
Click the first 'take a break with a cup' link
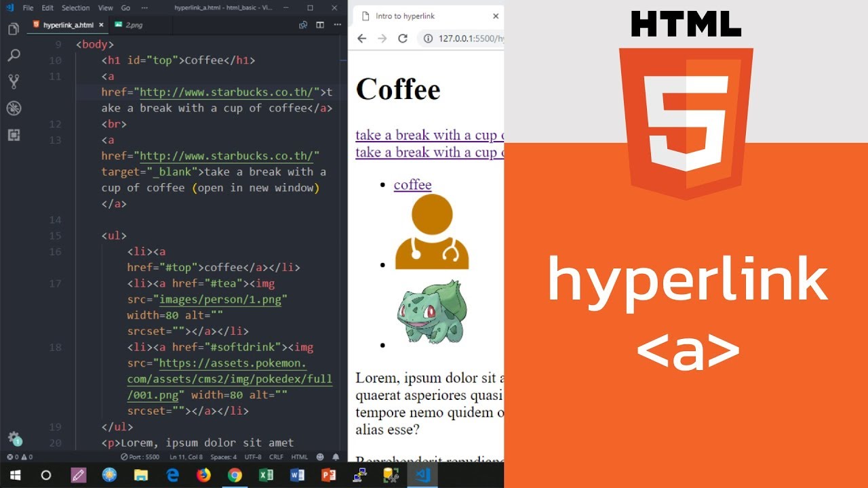pos(429,135)
